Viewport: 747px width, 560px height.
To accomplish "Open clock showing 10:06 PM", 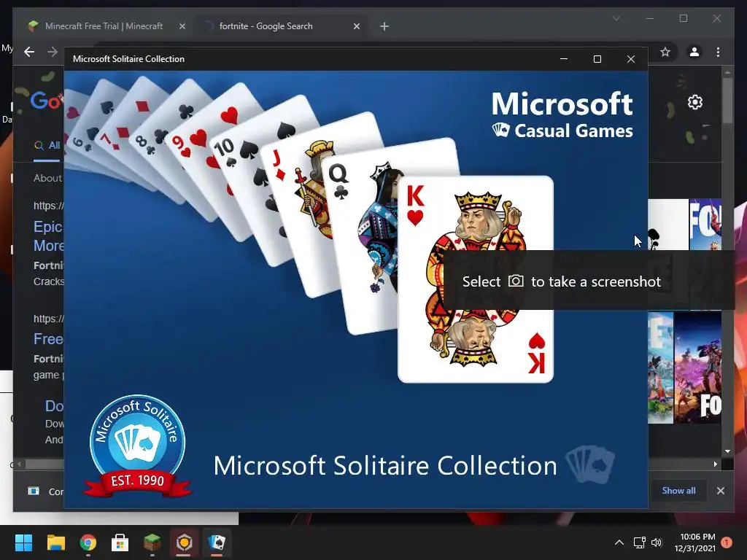I will pos(694,542).
